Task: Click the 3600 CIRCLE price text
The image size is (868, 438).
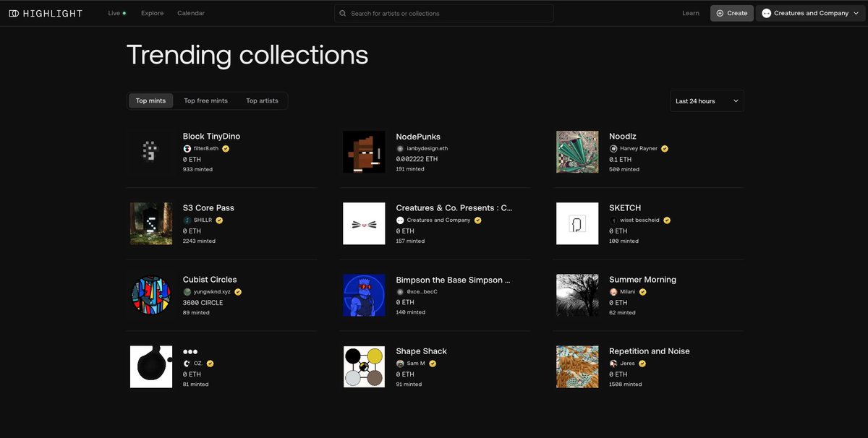Action: point(203,303)
